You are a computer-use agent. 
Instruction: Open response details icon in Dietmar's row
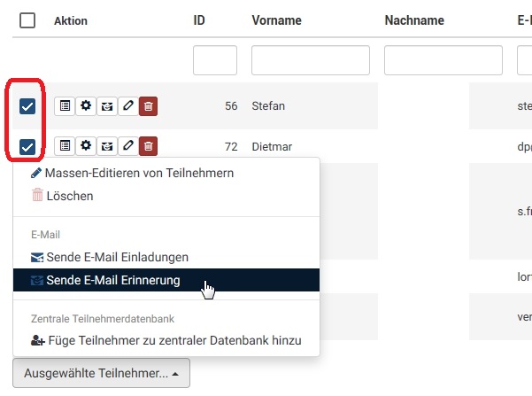point(65,145)
